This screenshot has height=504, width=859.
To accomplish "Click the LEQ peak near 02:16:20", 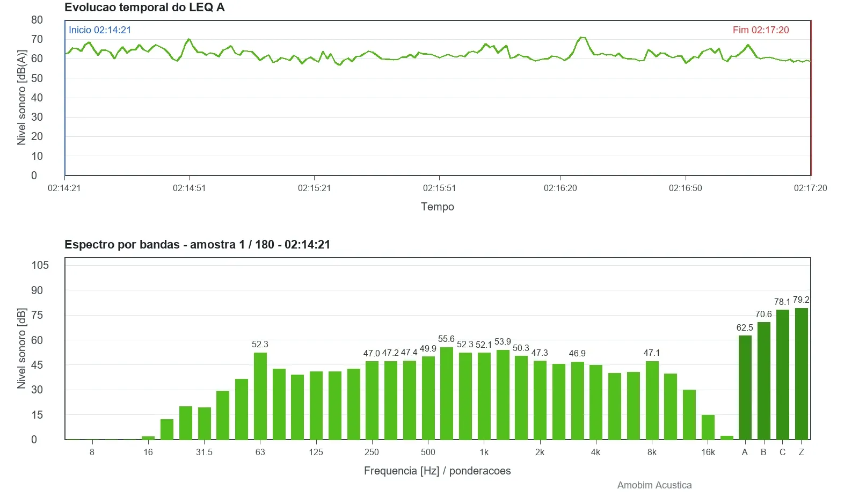I will [x=583, y=38].
